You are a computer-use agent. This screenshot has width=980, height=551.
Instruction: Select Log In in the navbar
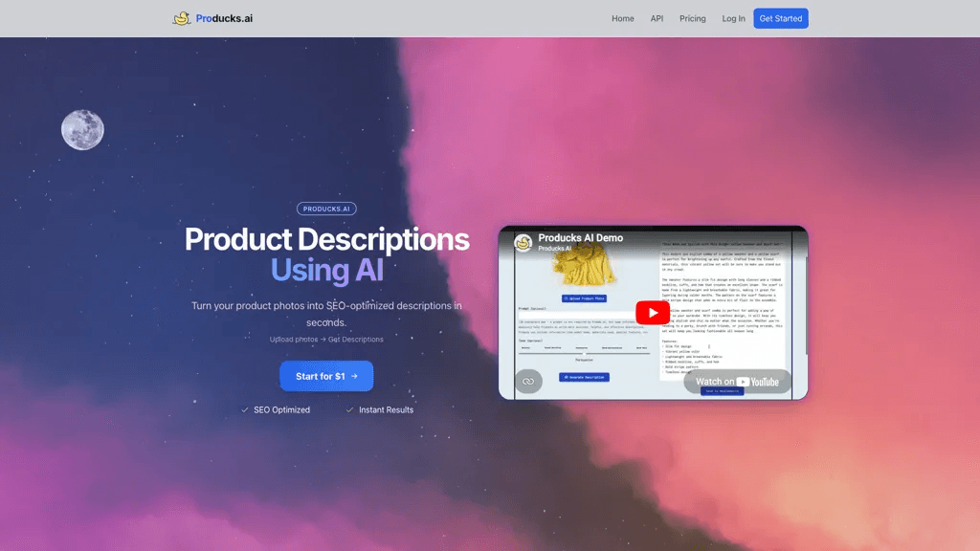pyautogui.click(x=733, y=19)
